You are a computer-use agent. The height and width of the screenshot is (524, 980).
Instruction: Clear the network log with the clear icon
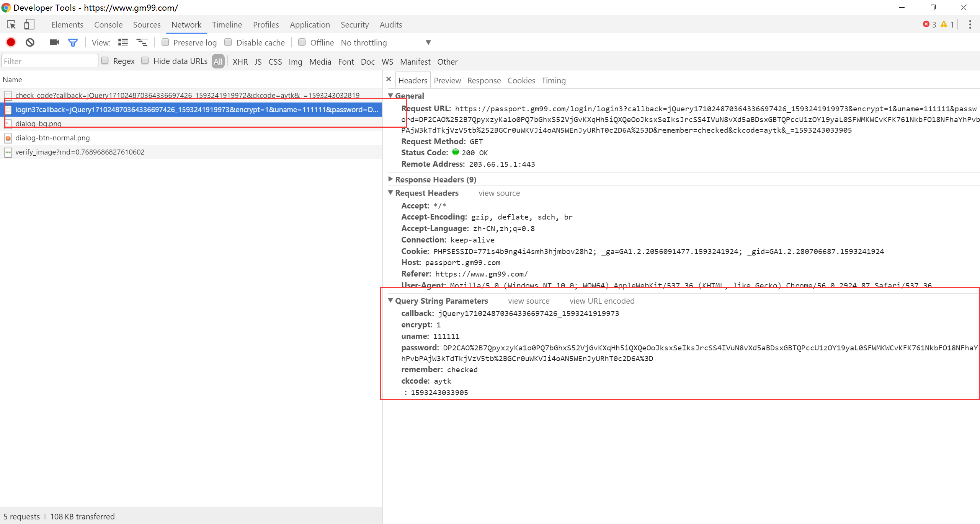click(x=30, y=42)
